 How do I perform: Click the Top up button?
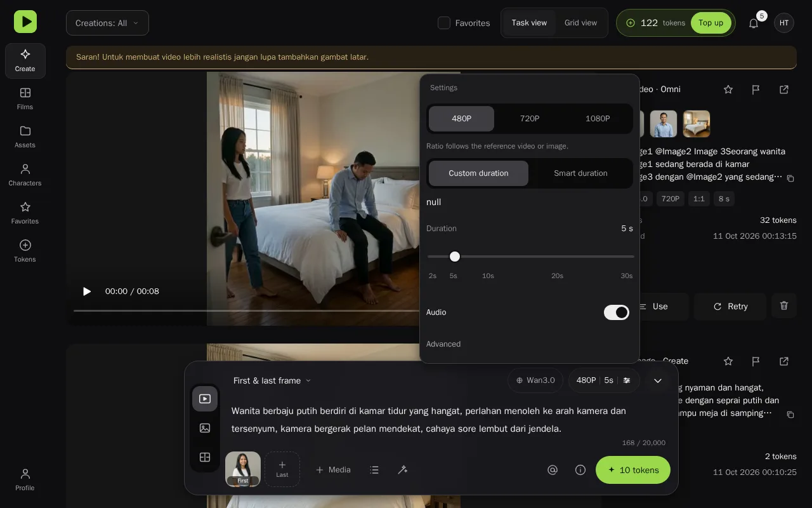coord(710,23)
